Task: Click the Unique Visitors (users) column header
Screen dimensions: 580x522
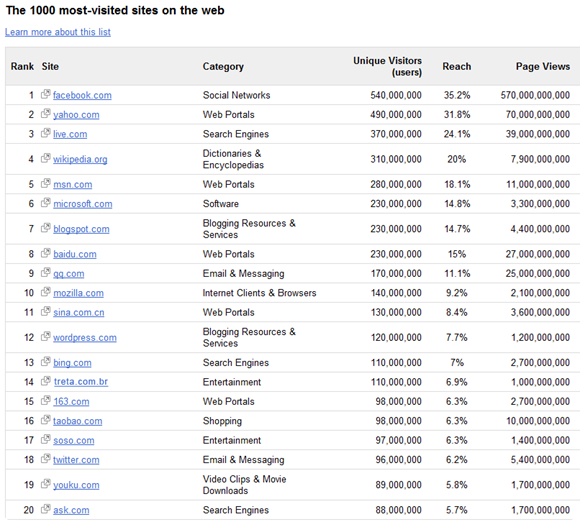Action: click(387, 67)
